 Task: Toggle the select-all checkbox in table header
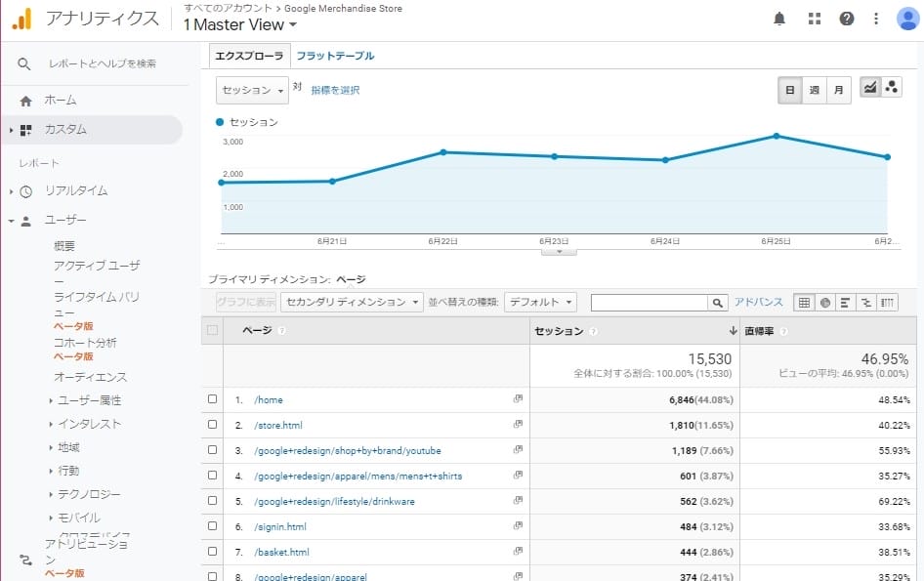pos(213,331)
